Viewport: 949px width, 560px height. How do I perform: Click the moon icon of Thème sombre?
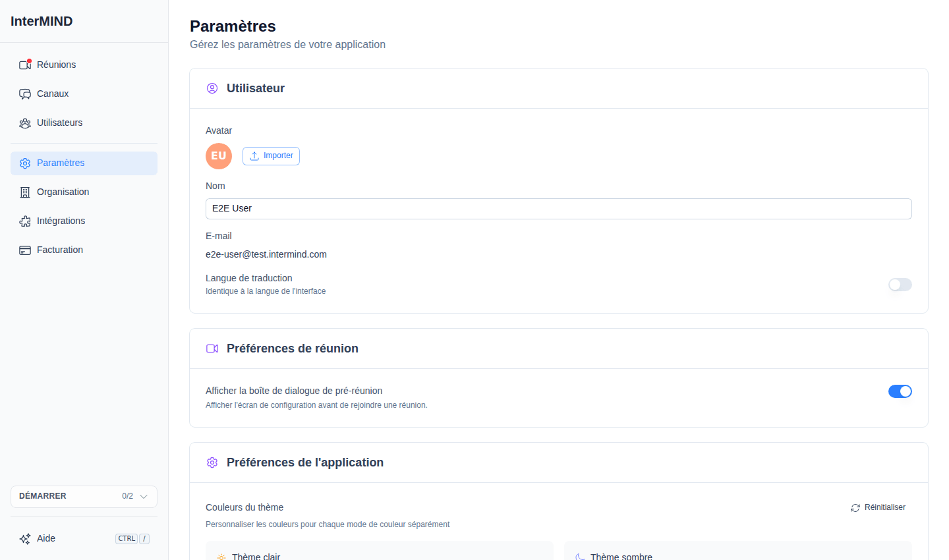580,557
